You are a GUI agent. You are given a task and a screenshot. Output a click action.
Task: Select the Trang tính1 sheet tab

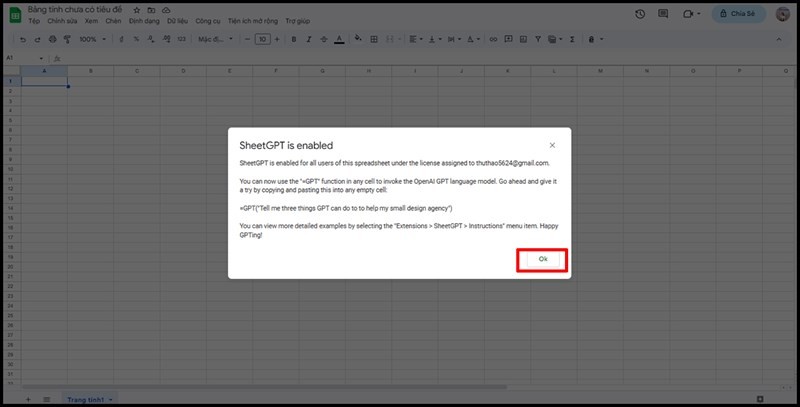[x=90, y=399]
